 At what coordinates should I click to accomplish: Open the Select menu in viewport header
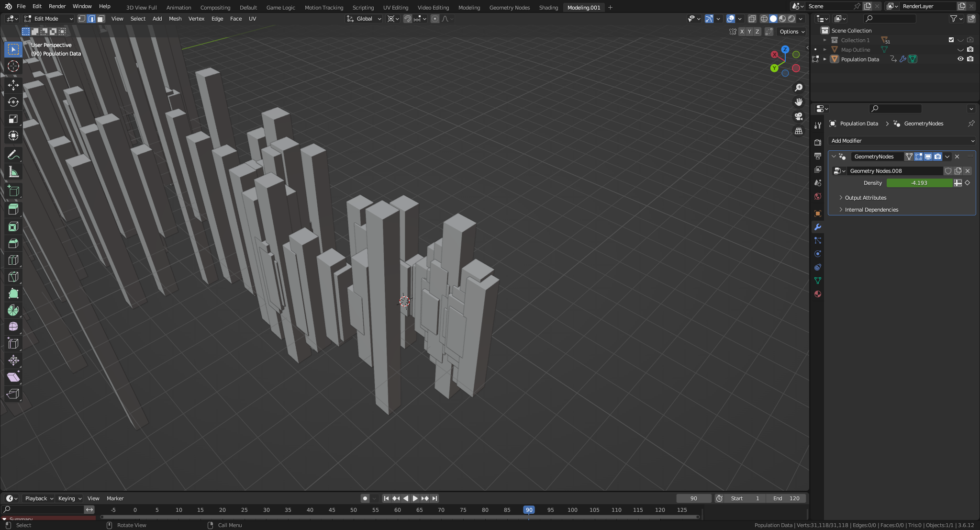(x=138, y=19)
